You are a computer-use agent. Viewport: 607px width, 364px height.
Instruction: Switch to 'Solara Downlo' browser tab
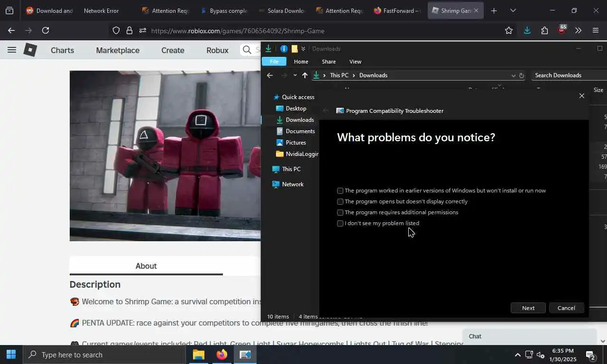point(281,10)
